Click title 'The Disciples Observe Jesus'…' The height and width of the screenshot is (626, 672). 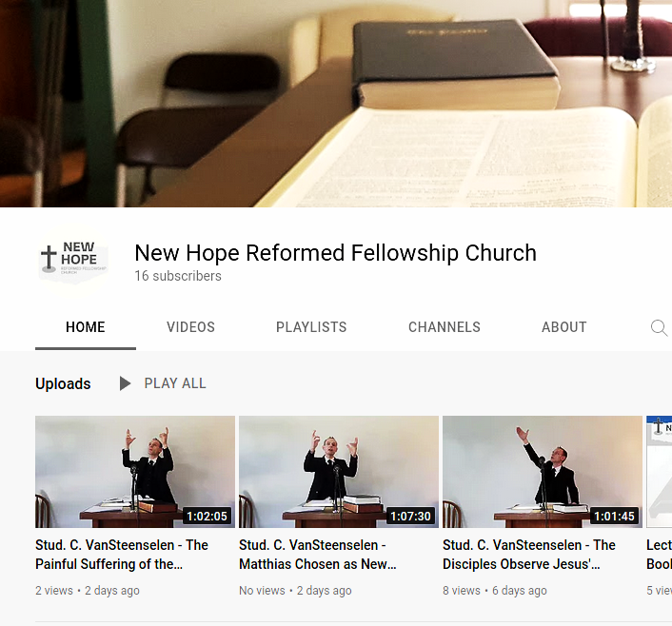(x=529, y=555)
